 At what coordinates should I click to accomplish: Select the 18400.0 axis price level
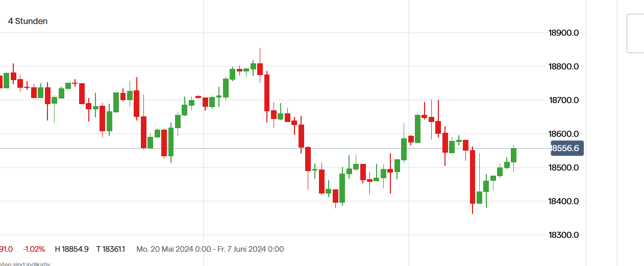tap(563, 202)
